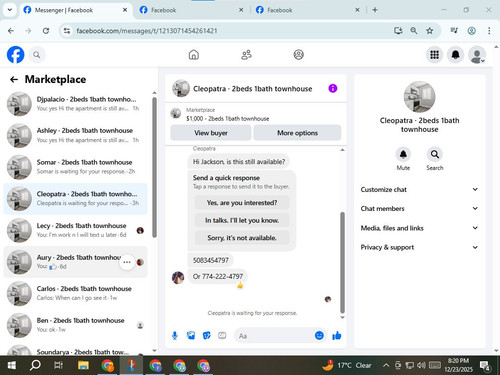Search in conversation using magnifier icon
500x375 pixels.
(x=435, y=154)
